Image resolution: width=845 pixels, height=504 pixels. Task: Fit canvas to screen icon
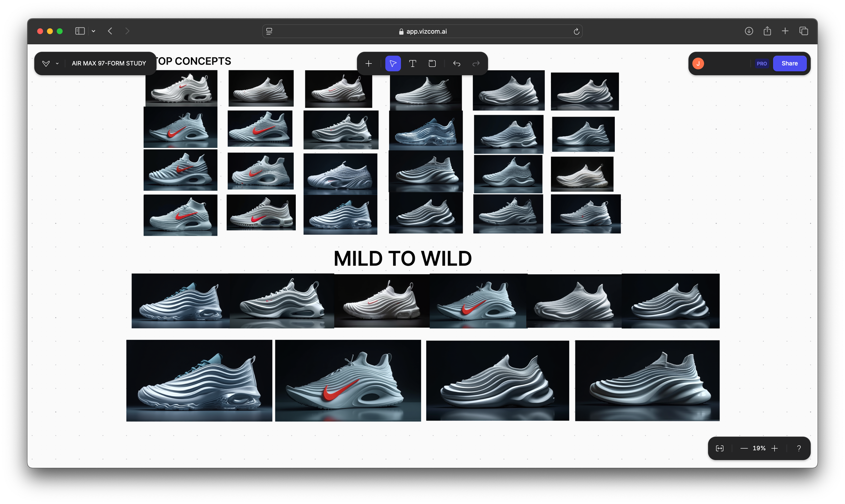click(x=719, y=448)
